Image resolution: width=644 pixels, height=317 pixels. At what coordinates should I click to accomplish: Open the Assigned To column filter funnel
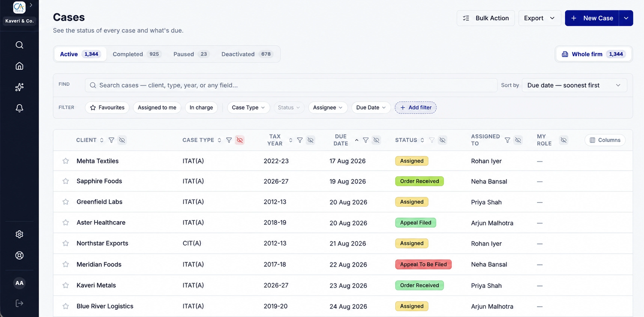507,140
